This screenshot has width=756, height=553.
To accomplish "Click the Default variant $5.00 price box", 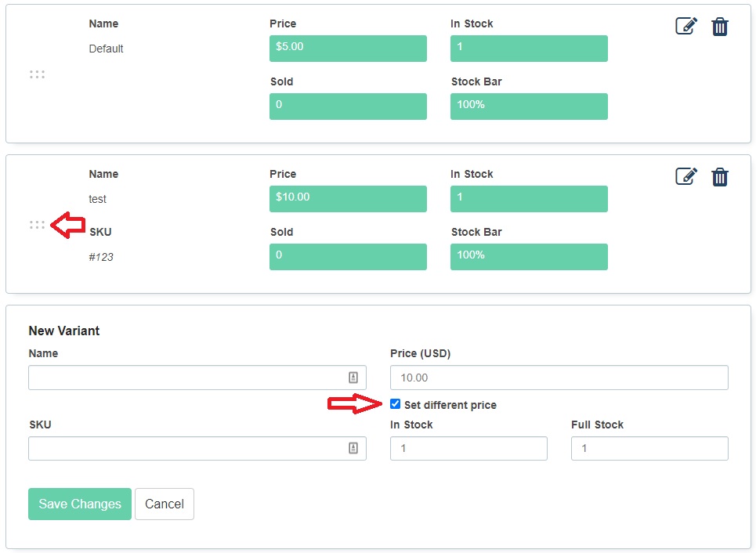I will tap(348, 49).
